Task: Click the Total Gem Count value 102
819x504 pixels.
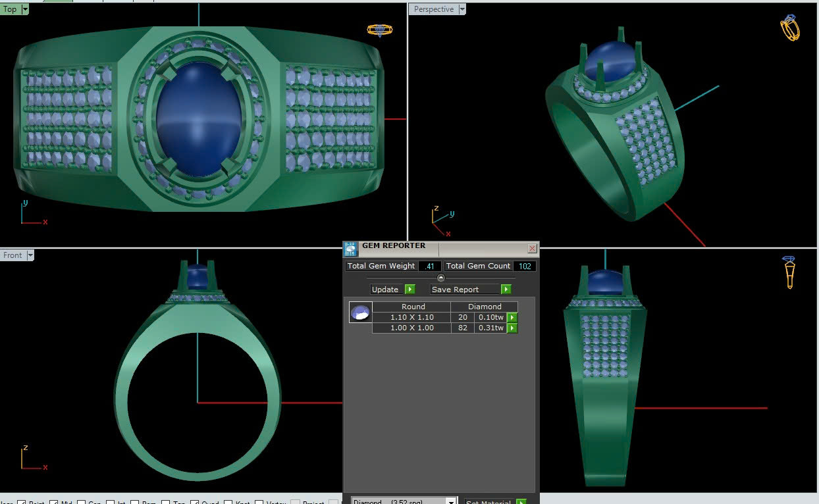Action: (x=525, y=266)
